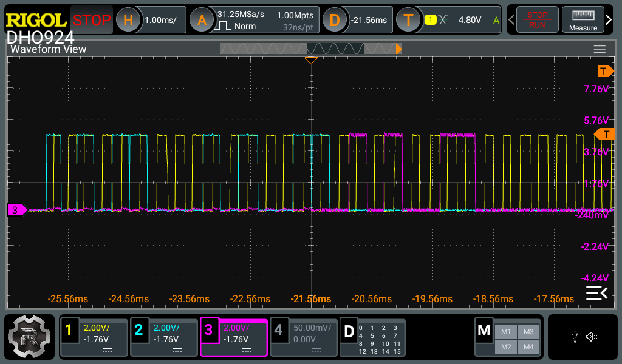The height and width of the screenshot is (364, 622).
Task: Open the Trigger T settings icon
Action: point(408,20)
